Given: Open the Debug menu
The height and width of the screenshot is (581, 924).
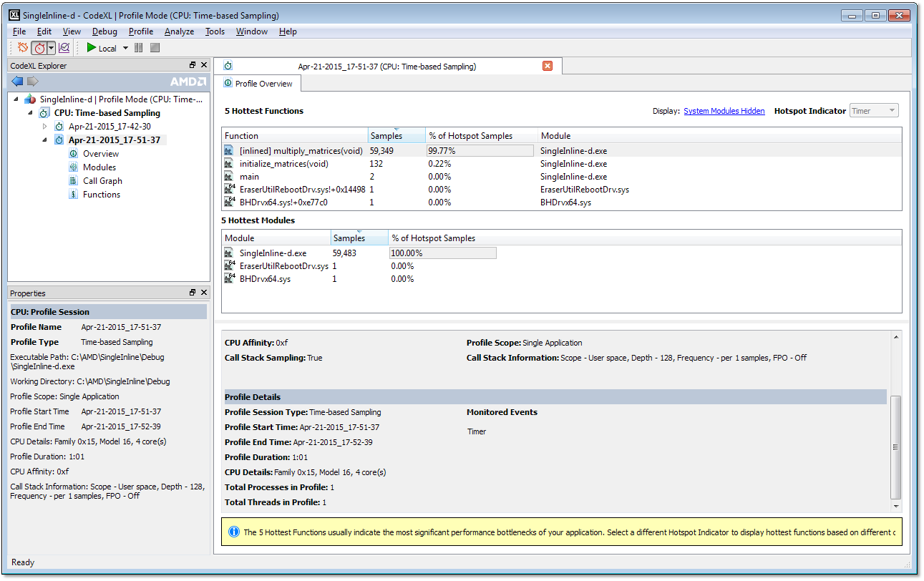Looking at the screenshot, I should click(104, 31).
